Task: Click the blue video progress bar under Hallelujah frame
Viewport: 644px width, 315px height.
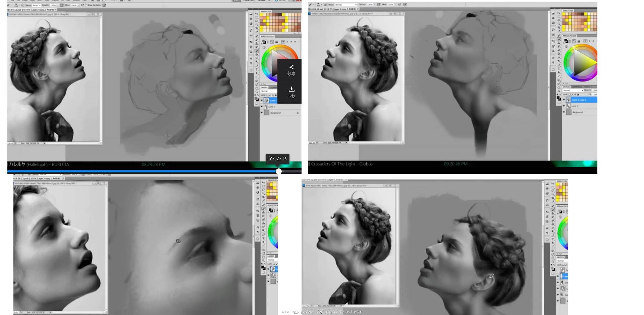Action: [143, 171]
